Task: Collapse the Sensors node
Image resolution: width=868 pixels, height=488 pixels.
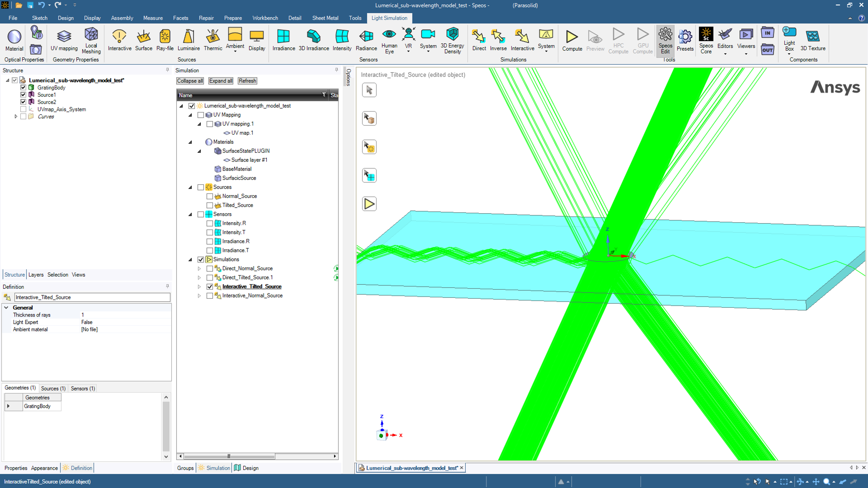Action: (190, 215)
